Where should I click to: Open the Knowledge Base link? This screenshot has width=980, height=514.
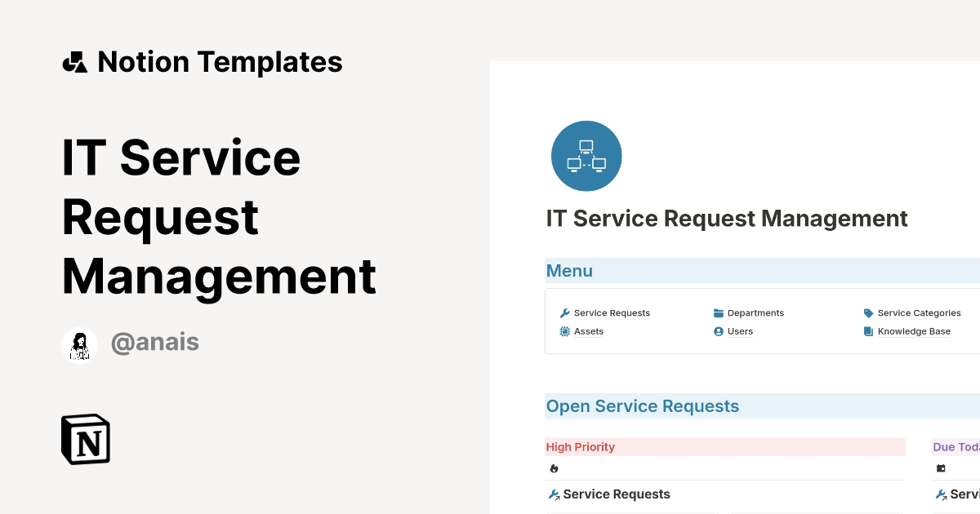(x=914, y=331)
